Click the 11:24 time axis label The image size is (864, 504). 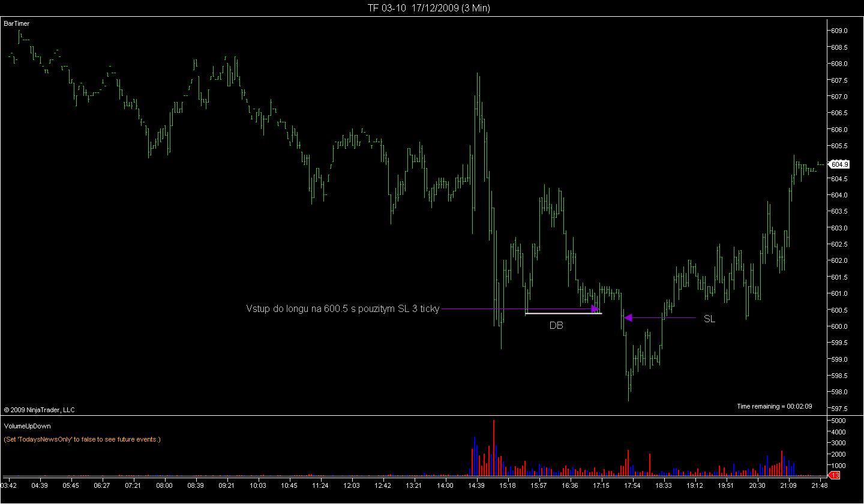(x=320, y=485)
